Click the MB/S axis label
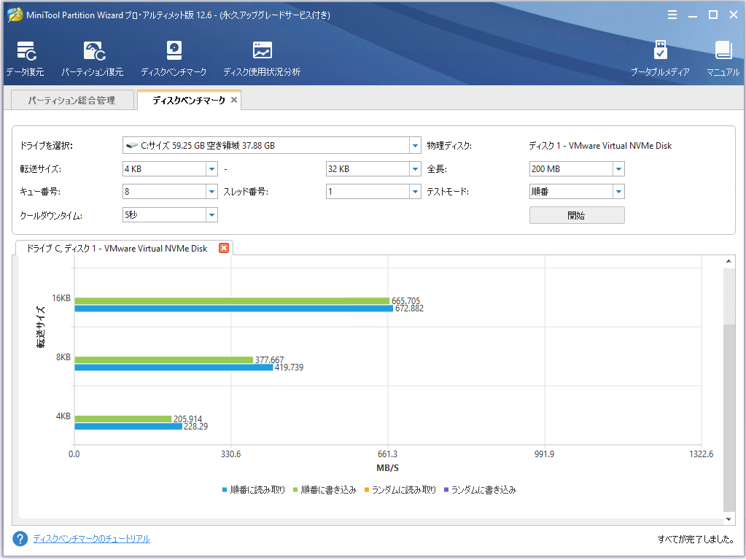Image resolution: width=746 pixels, height=560 pixels. click(x=387, y=468)
